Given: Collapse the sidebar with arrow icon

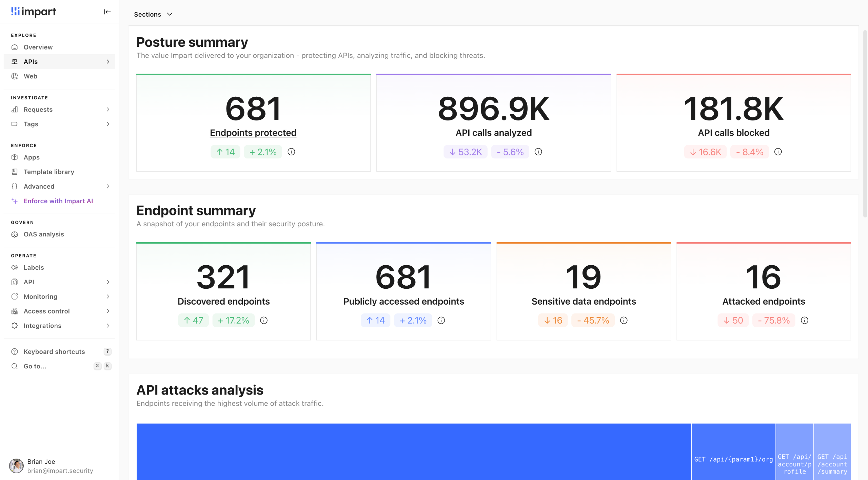Looking at the screenshot, I should point(107,12).
